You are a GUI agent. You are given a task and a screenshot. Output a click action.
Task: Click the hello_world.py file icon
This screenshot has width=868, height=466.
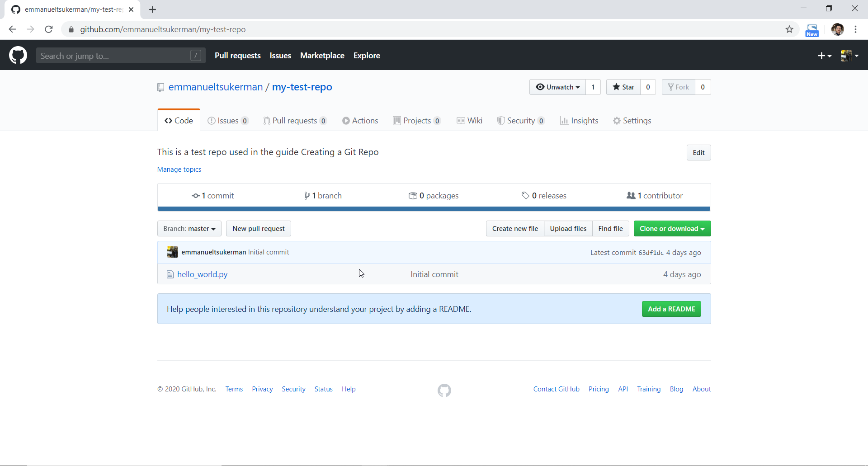[x=170, y=274]
